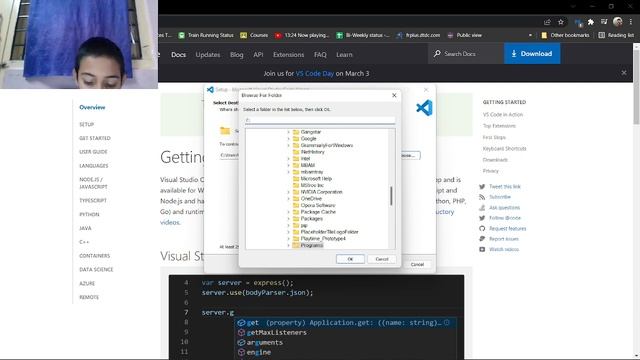Click the Search Docs magnifier icon
The image size is (640, 360).
[x=437, y=53]
